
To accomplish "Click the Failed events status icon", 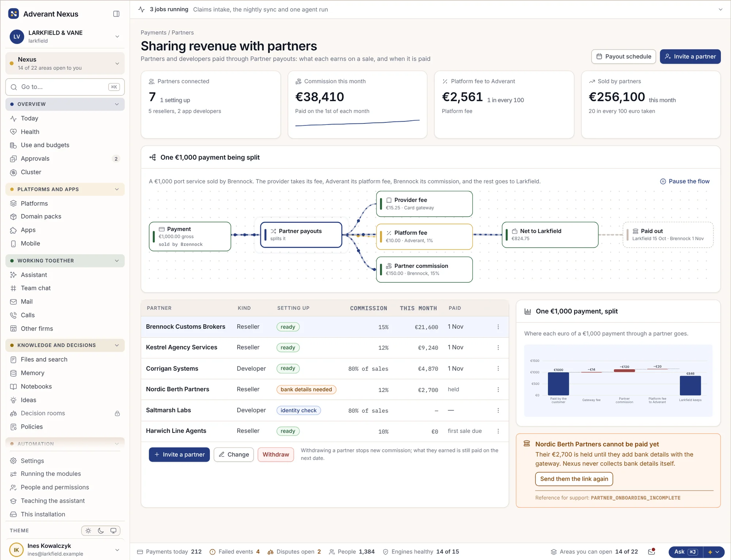I will click(x=212, y=552).
